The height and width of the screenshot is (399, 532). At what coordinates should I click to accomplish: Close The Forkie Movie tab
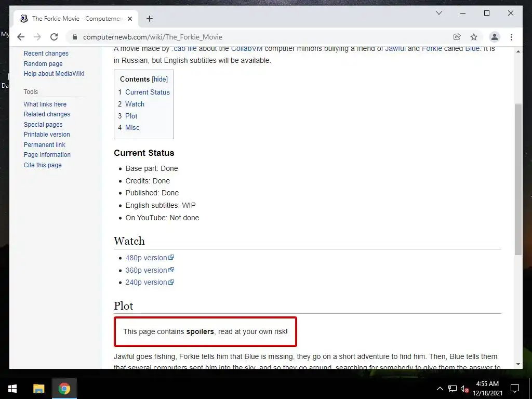[129, 19]
